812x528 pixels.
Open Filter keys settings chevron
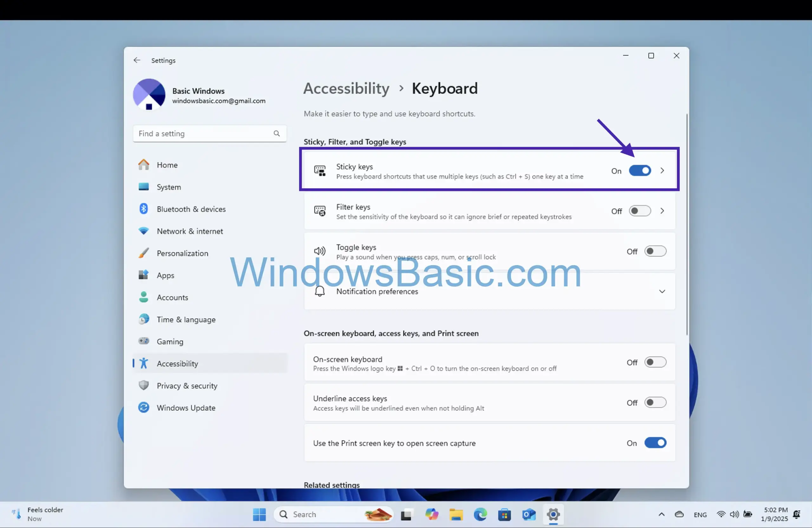tap(662, 211)
